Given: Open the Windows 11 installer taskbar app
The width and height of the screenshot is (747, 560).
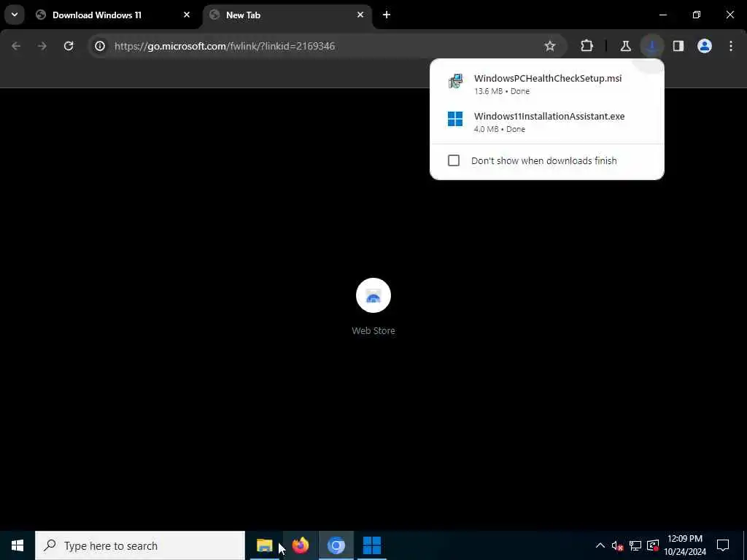Looking at the screenshot, I should [371, 545].
